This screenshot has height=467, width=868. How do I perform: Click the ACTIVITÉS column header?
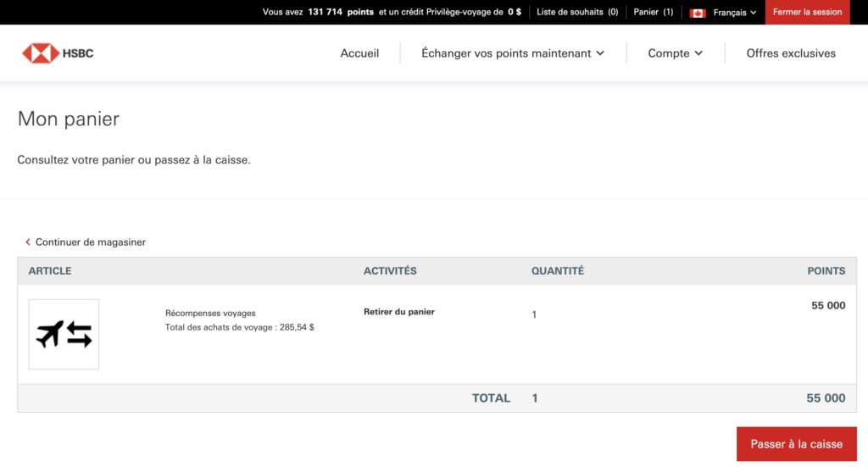pyautogui.click(x=390, y=270)
